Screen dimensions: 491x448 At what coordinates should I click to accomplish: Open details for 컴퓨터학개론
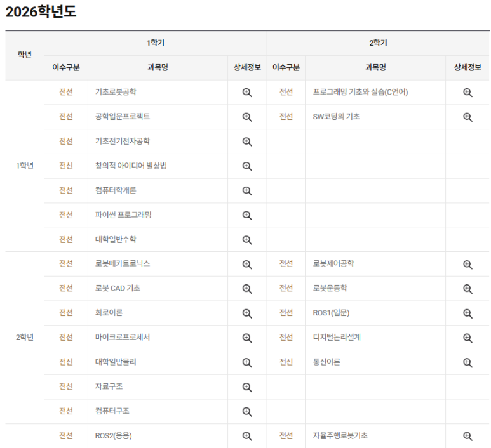[247, 191]
